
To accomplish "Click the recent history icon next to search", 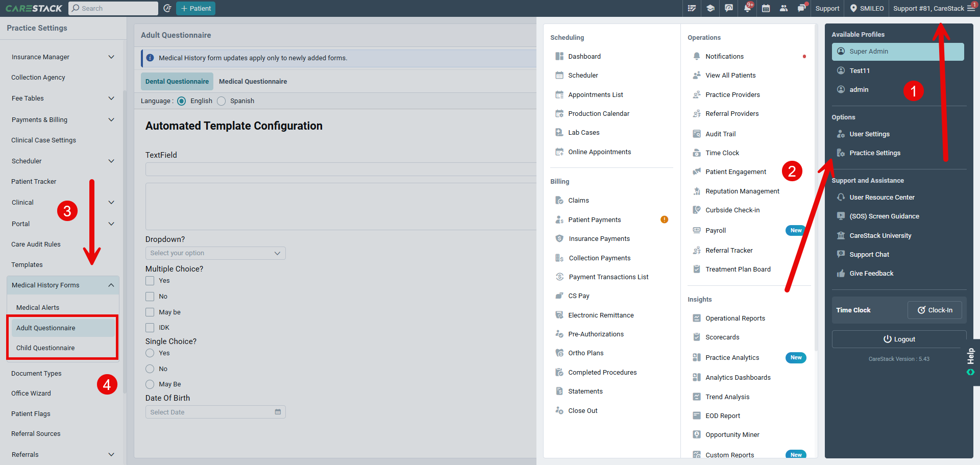I will pyautogui.click(x=167, y=8).
